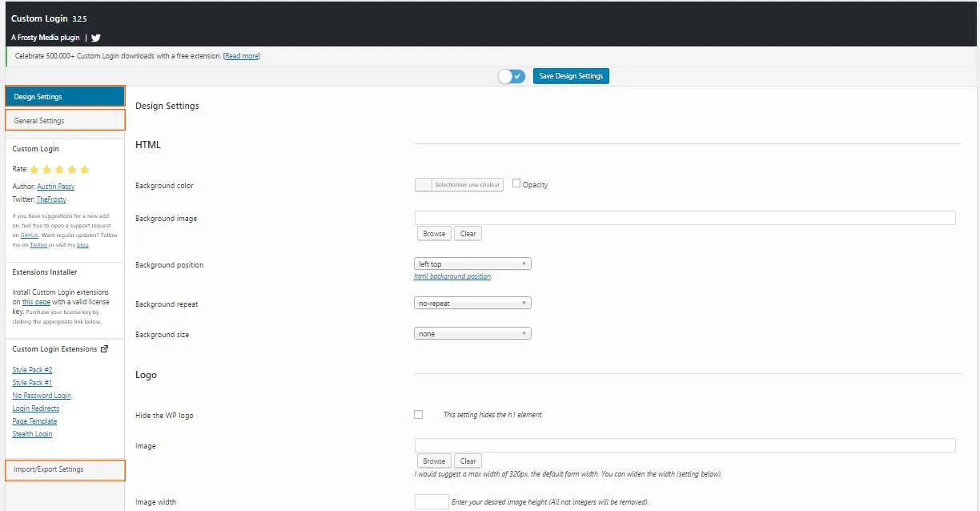
Task: Open the TheFrosty Twitter link
Action: 51,199
